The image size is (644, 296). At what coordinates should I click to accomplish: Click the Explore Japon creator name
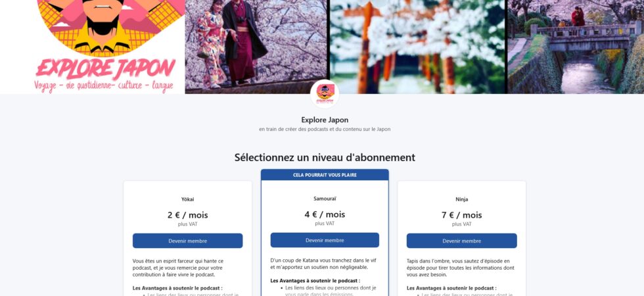point(325,120)
